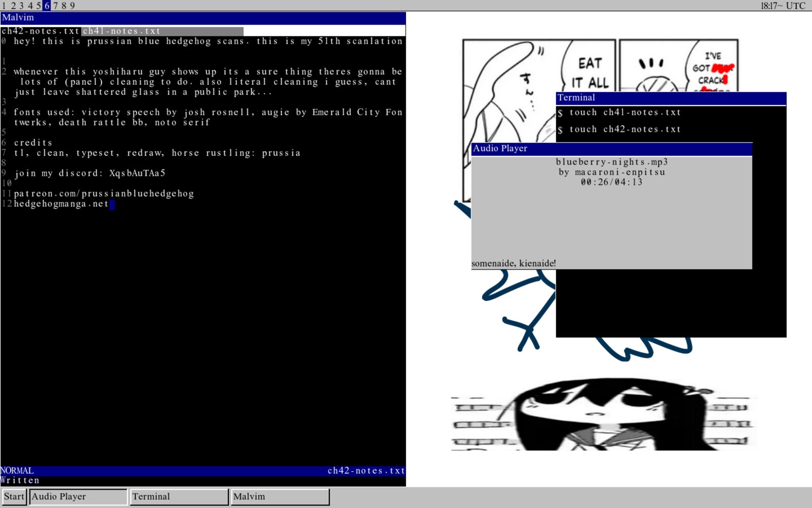The image size is (812, 508).
Task: Click the 00:26/04:13 playback time
Action: [612, 182]
